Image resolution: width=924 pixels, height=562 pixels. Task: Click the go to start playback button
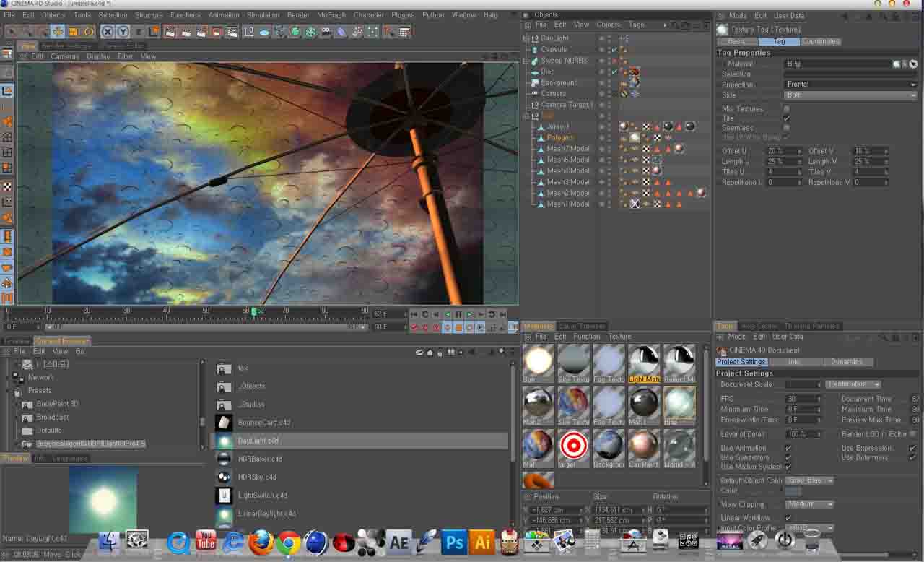(414, 314)
